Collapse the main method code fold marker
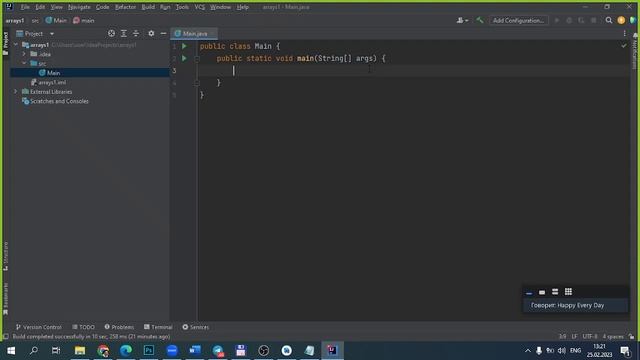The image size is (640, 360). pos(197,58)
